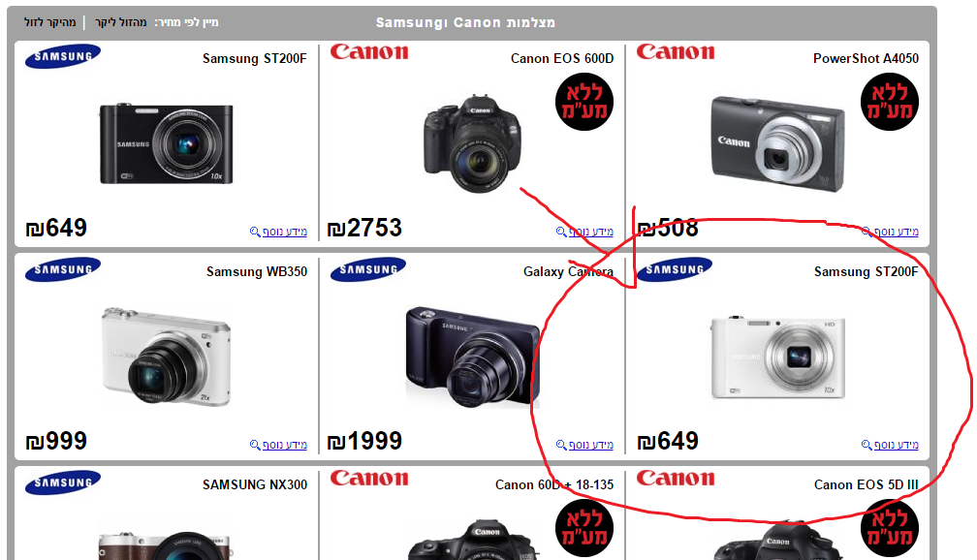Select the Galaxy Camera product image
Viewport: 977px width, 560px height.
473,358
